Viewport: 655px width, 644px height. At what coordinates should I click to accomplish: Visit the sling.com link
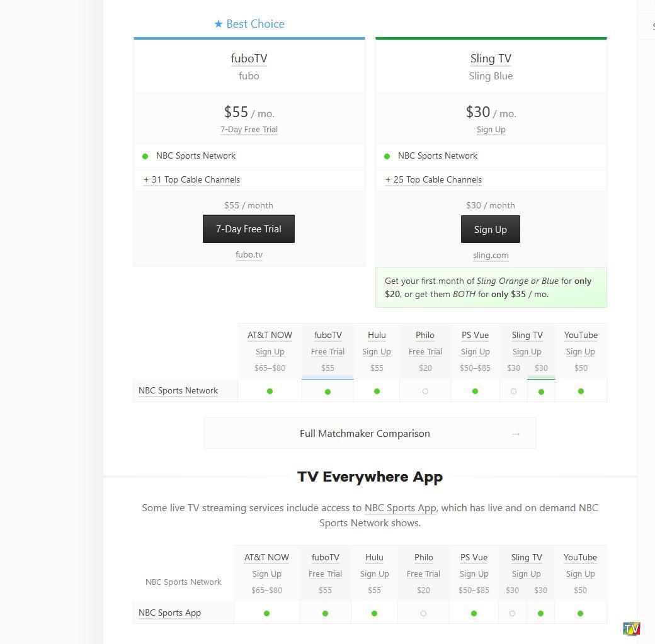coord(491,256)
